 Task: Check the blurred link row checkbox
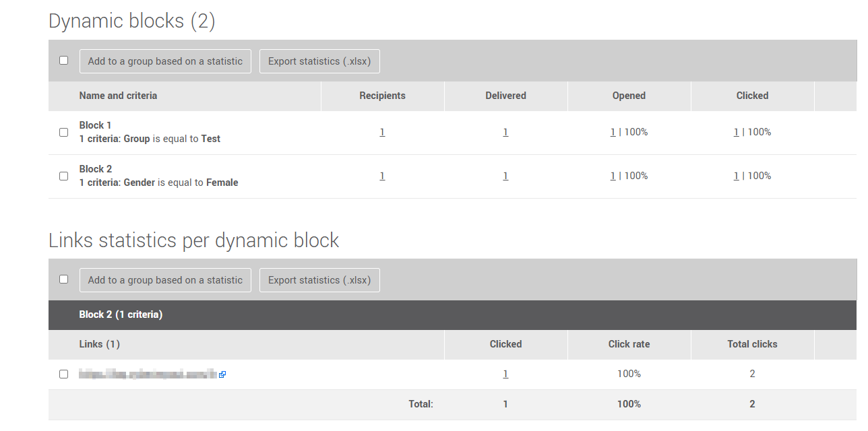click(63, 374)
